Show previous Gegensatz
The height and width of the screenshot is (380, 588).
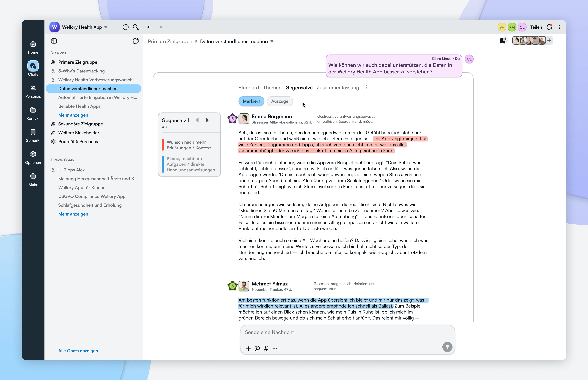point(197,120)
